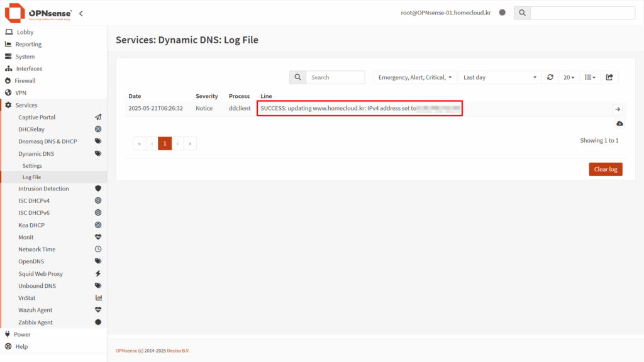The height and width of the screenshot is (362, 644).
Task: Collapse sidebar using the chevron near logo
Action: [x=81, y=13]
